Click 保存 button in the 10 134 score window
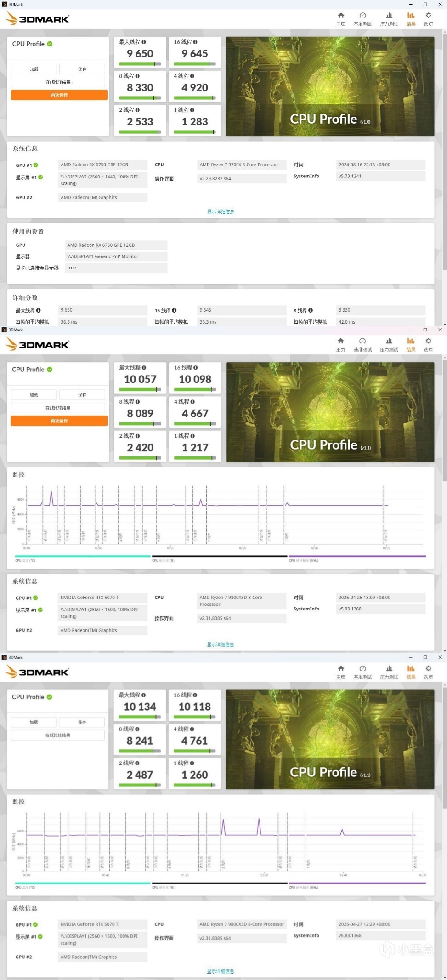 [82, 722]
